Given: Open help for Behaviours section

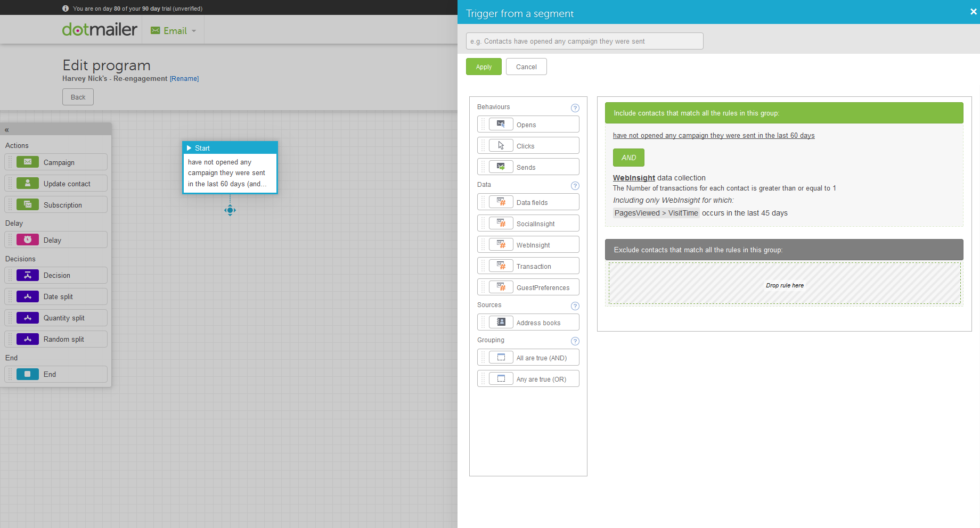Looking at the screenshot, I should 575,108.
